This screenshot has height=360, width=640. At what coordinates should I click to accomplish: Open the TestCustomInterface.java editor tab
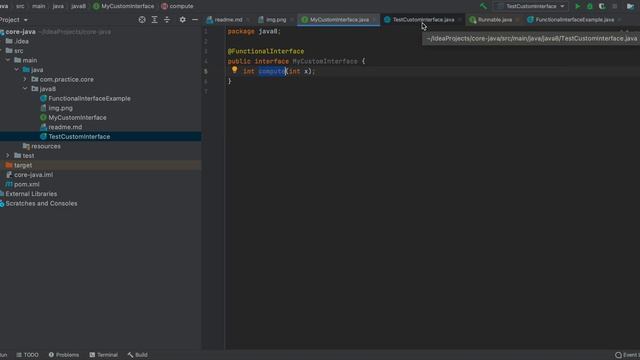423,20
